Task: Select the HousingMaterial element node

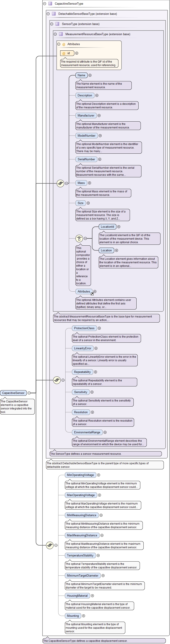Action: pyautogui.click(x=77, y=596)
